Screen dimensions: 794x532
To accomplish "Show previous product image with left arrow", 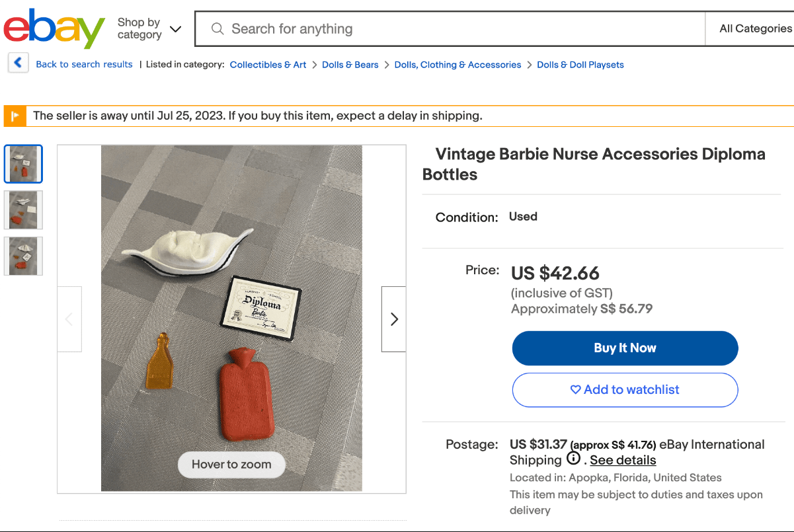I will pyautogui.click(x=69, y=319).
